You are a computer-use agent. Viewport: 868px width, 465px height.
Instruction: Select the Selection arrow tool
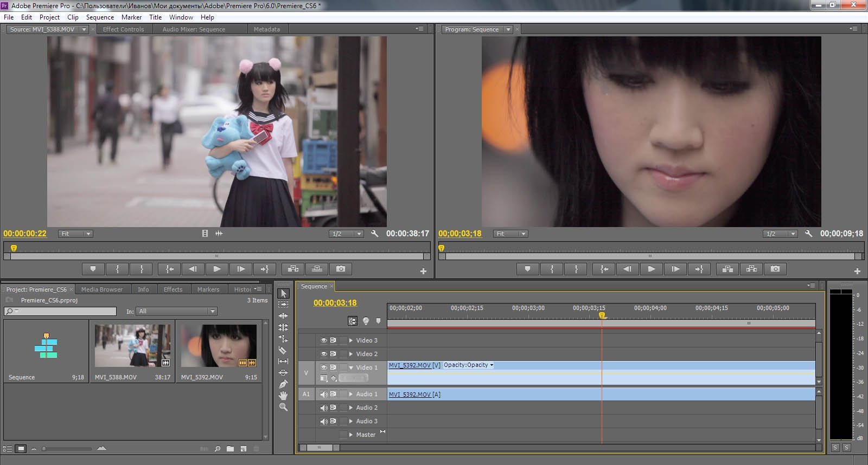pos(283,293)
